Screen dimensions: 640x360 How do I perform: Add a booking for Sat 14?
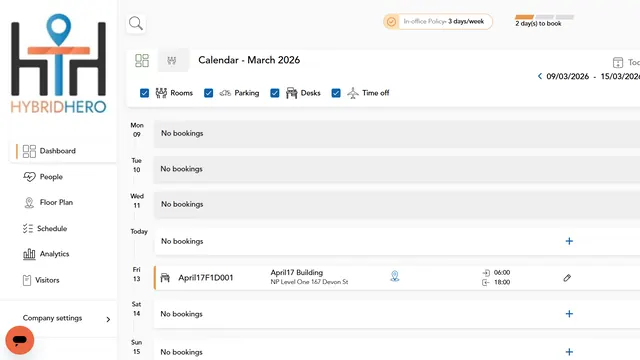[x=569, y=313]
